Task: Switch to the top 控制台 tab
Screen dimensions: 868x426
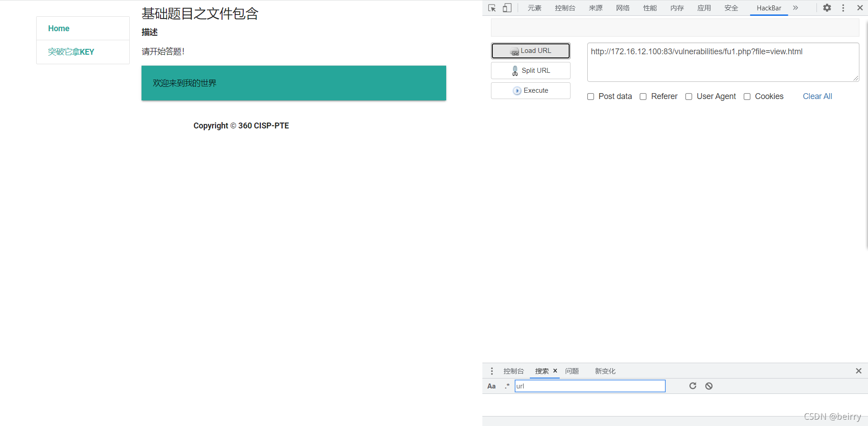Action: [x=565, y=8]
